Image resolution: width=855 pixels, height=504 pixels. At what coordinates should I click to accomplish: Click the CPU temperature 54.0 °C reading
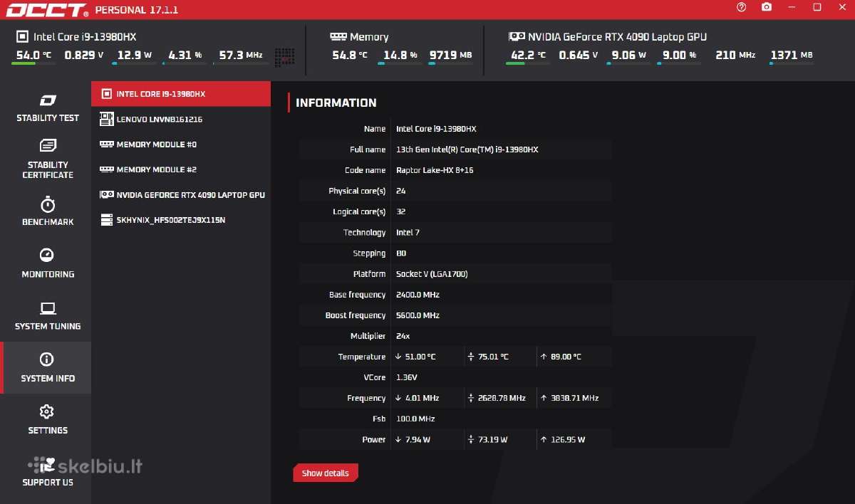click(x=33, y=55)
